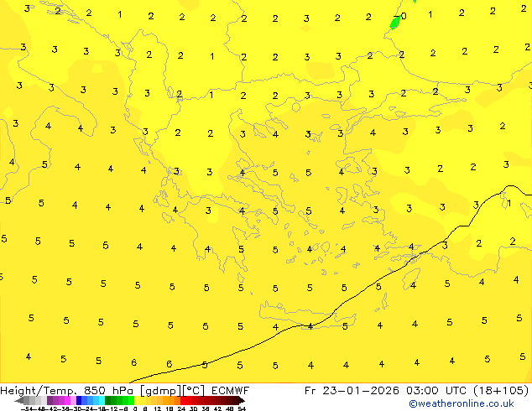
Task: Select the dark blue legend color swatch
Action: coord(79,400)
